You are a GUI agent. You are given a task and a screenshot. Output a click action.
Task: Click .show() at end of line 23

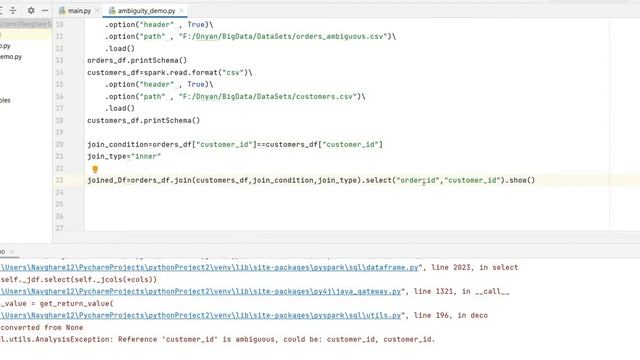(x=520, y=180)
